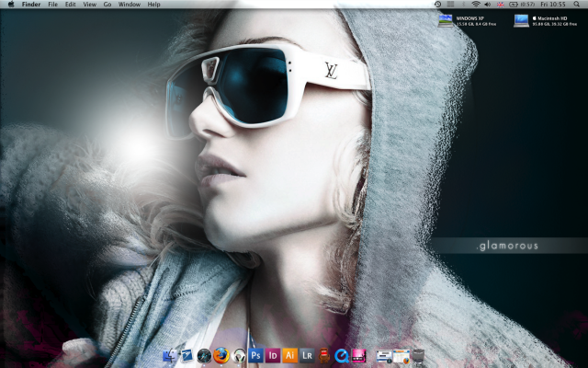The width and height of the screenshot is (588, 368).
Task: Click the (0:57) battery time remaining
Action: coord(527,4)
